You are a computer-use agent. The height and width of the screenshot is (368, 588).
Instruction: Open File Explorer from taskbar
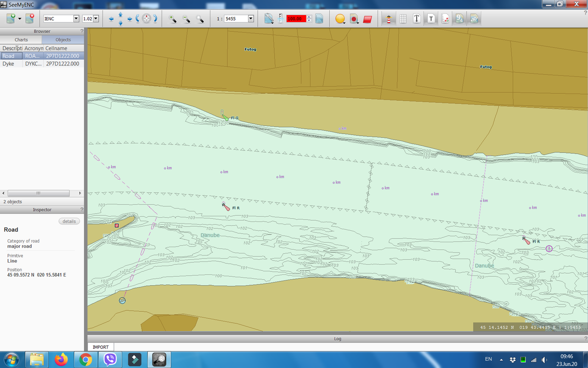click(x=36, y=359)
